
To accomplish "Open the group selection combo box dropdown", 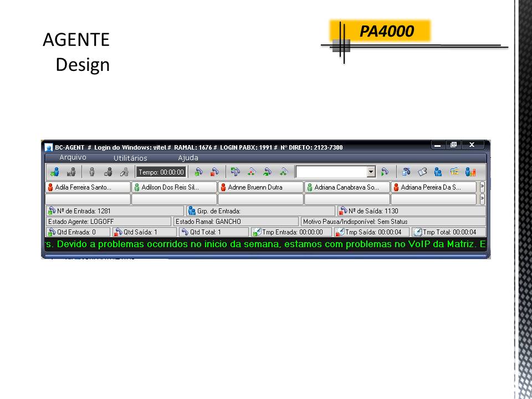I will [x=371, y=172].
